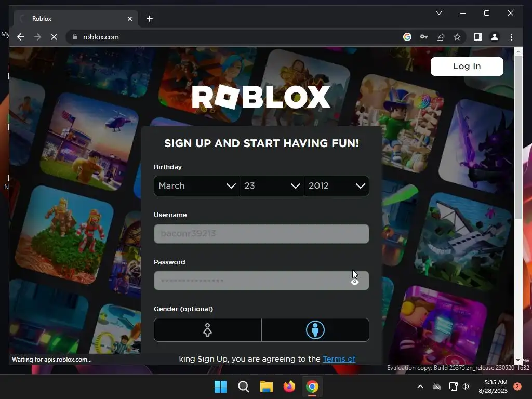Click the helicopter game thumbnail
This screenshot has height=399, width=532.
89,142
